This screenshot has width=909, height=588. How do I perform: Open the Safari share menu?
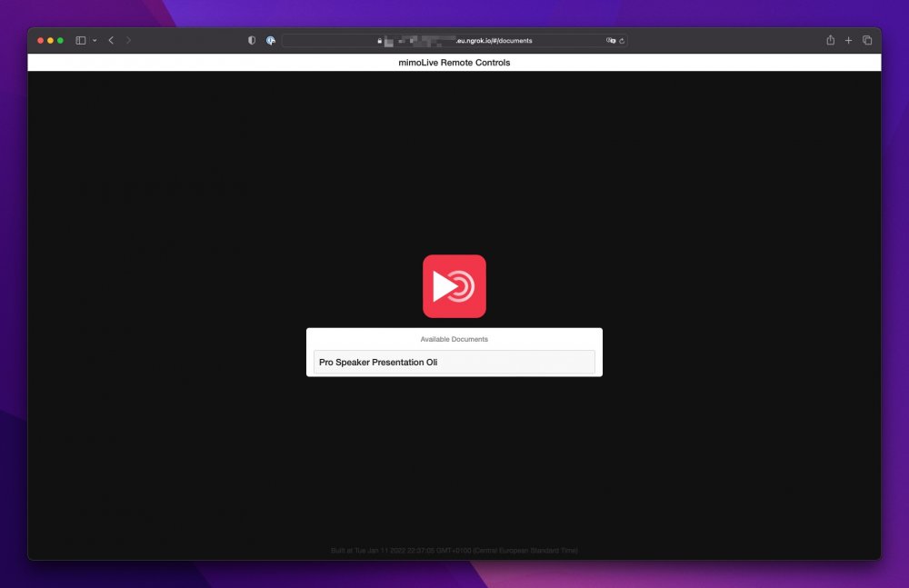click(x=830, y=40)
